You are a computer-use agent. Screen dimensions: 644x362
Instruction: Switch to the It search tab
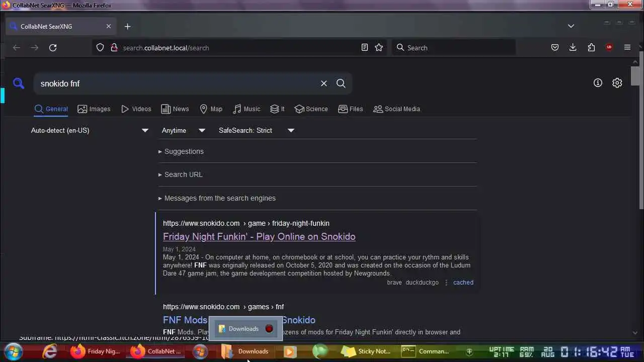[x=277, y=109]
